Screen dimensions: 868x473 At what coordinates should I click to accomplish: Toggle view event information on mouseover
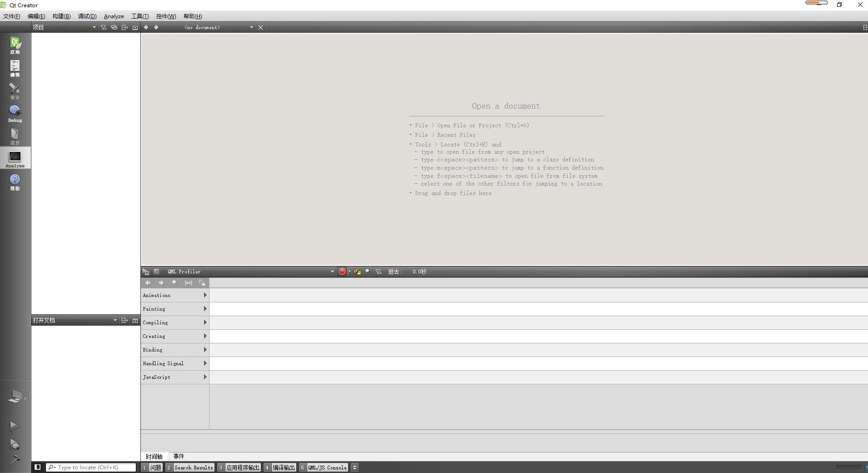tap(202, 283)
